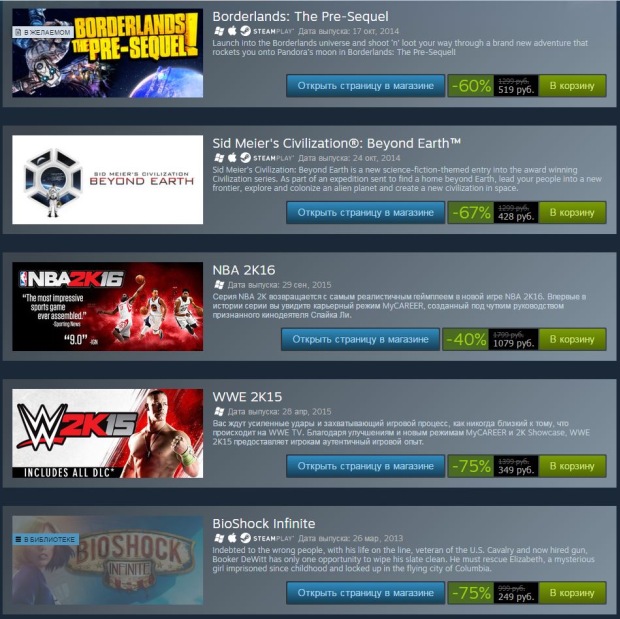Click the Windows icon under Civilization: Beyond Earth
620x619 pixels.
pyautogui.click(x=219, y=158)
